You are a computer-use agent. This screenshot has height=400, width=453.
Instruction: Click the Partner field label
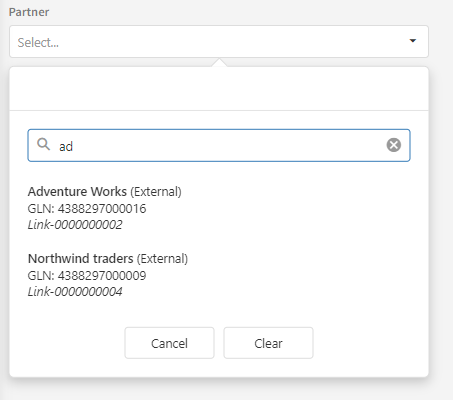click(x=29, y=12)
